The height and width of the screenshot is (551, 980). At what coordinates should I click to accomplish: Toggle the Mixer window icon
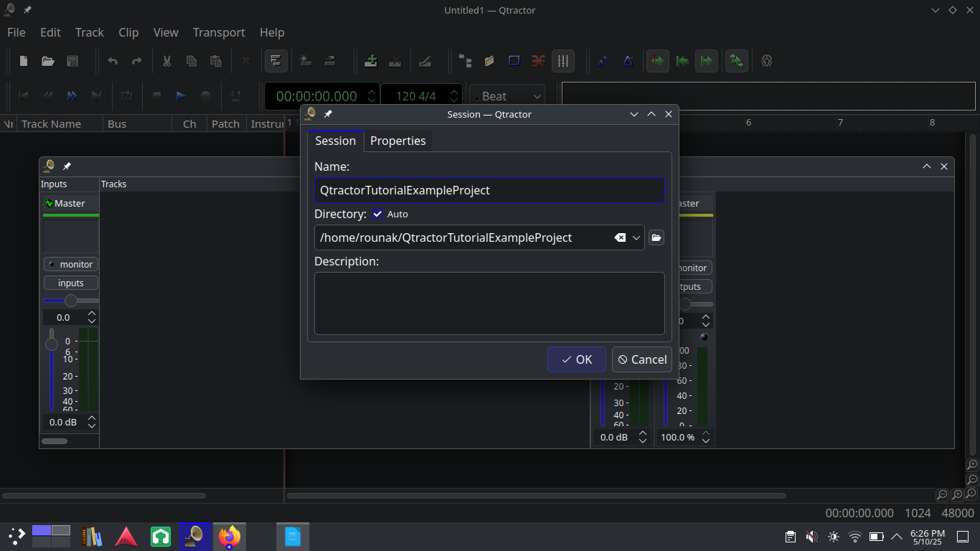(563, 61)
